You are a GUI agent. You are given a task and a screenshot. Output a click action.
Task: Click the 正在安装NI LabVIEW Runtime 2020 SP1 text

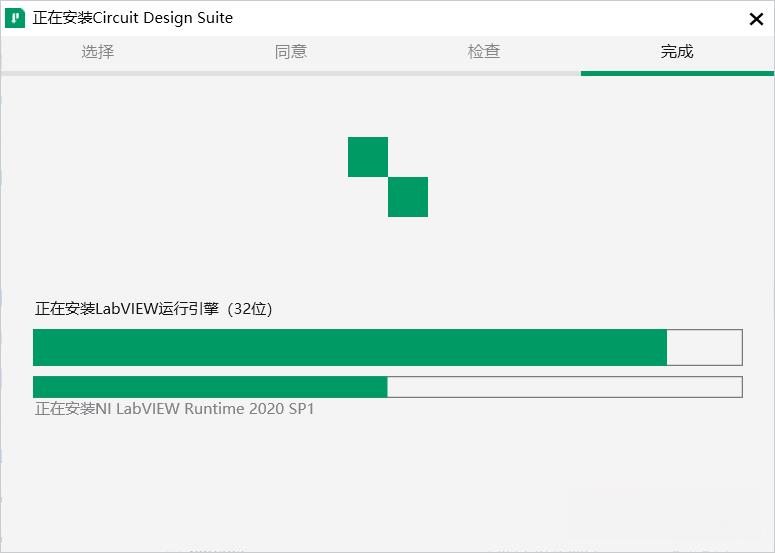click(x=174, y=409)
